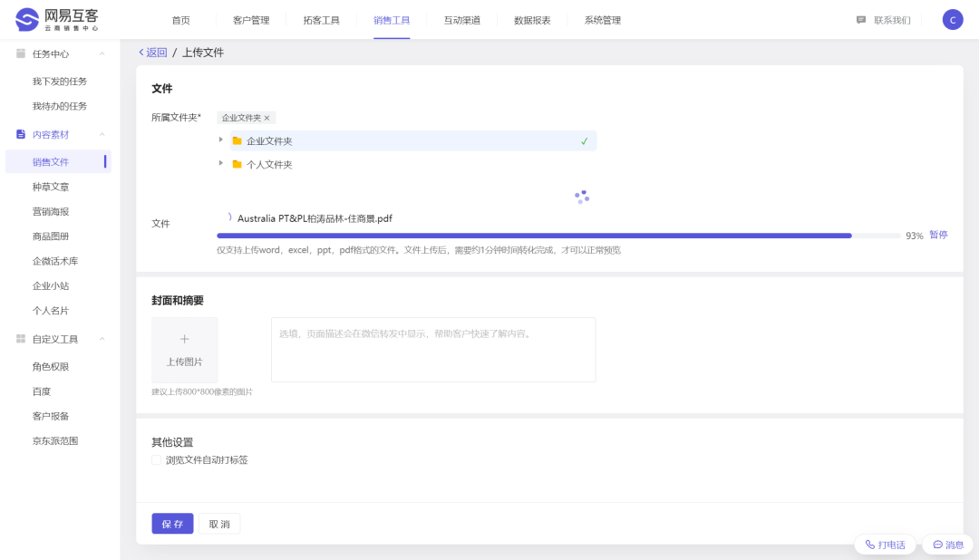Open the 数据报表 navigation menu
979x560 pixels.
click(x=531, y=18)
